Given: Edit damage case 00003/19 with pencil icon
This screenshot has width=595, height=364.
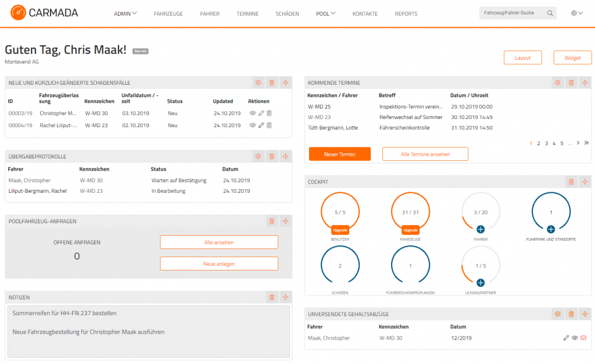Looking at the screenshot, I should tap(261, 113).
